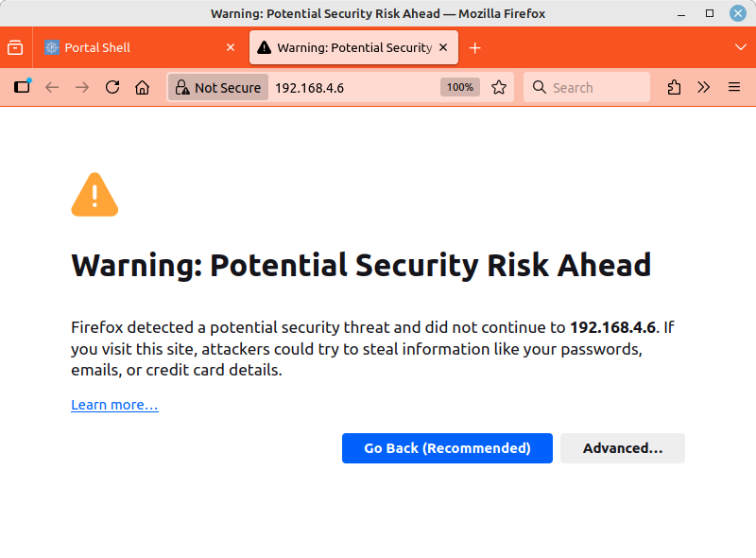Expand more tools overflow chevron
Viewport: 756px width, 558px height.
[x=704, y=87]
